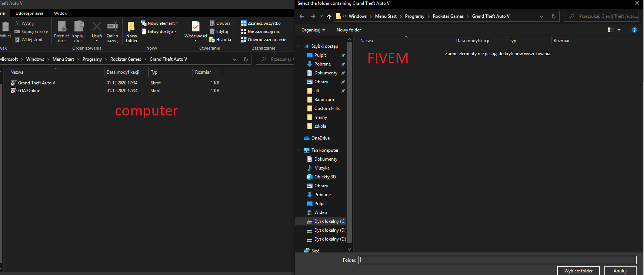Collapse the Szybki dostęp tree node
This screenshot has height=275, width=644.
click(299, 46)
